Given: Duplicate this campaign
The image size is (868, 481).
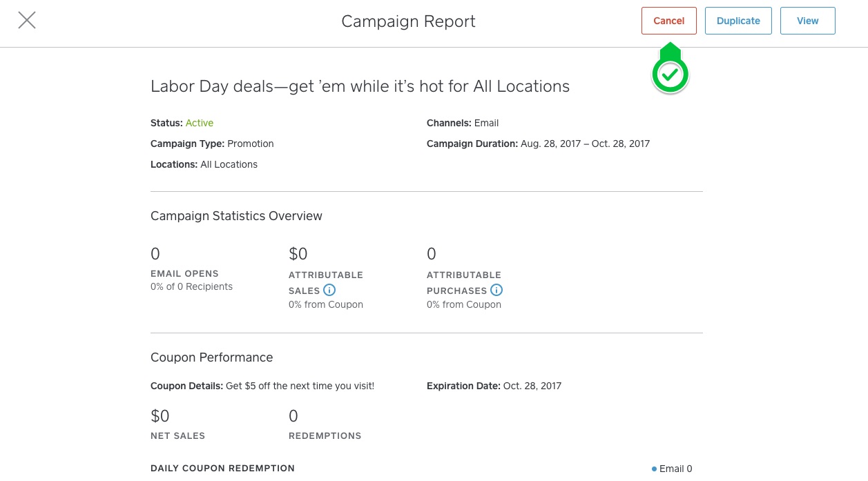Looking at the screenshot, I should [738, 21].
